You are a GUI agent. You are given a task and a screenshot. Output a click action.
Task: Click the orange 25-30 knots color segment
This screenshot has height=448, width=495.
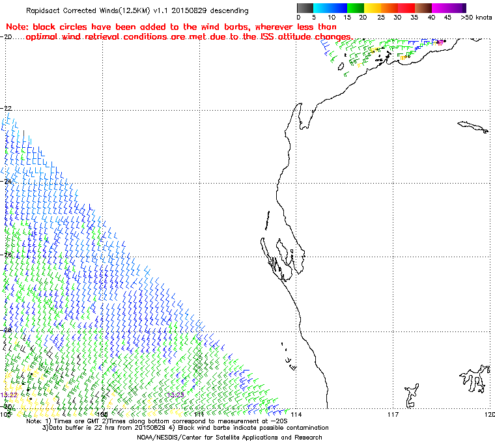389,8
